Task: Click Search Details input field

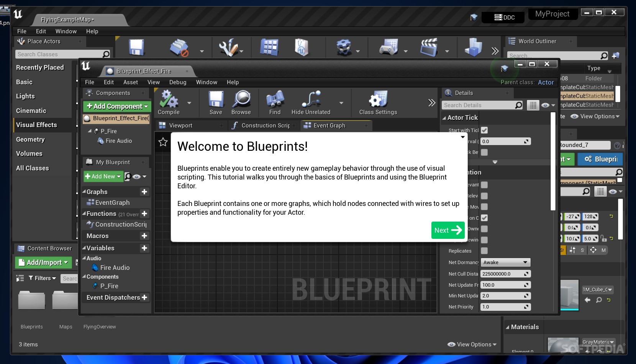Action: pos(483,105)
